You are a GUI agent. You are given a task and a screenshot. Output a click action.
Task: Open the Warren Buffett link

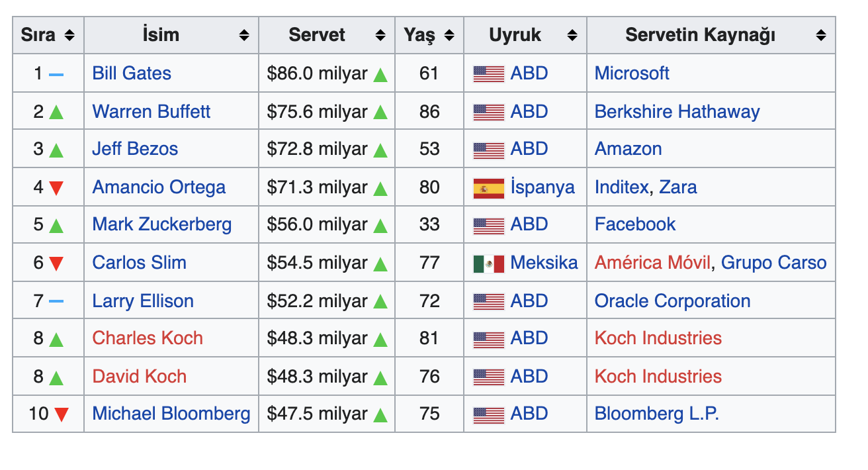pyautogui.click(x=151, y=112)
